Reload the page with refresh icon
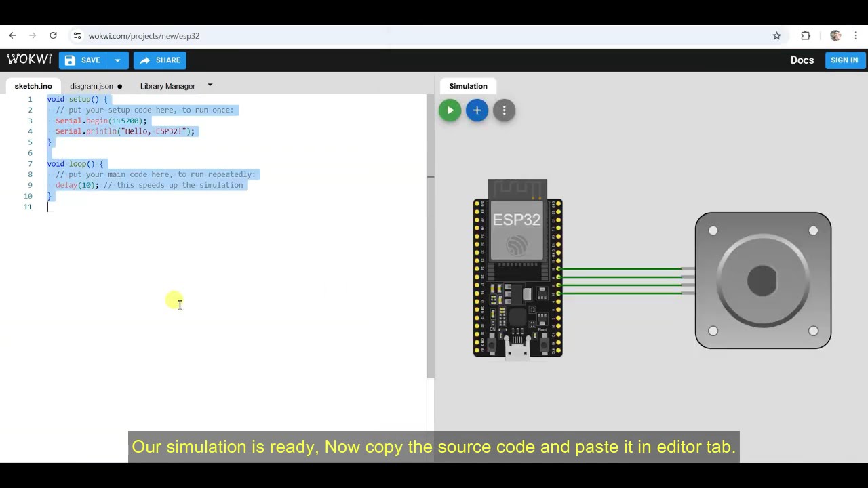 point(53,35)
